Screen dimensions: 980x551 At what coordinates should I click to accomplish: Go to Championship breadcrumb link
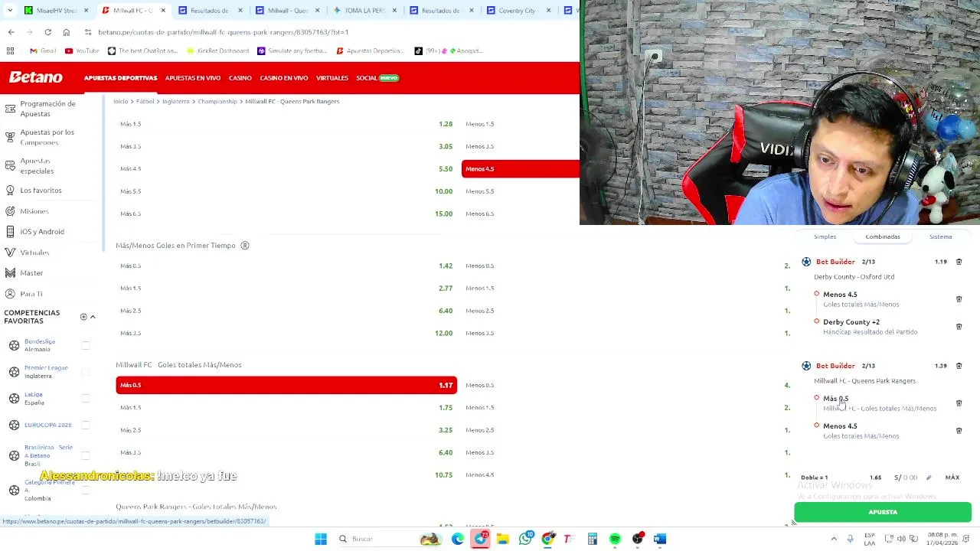(217, 101)
